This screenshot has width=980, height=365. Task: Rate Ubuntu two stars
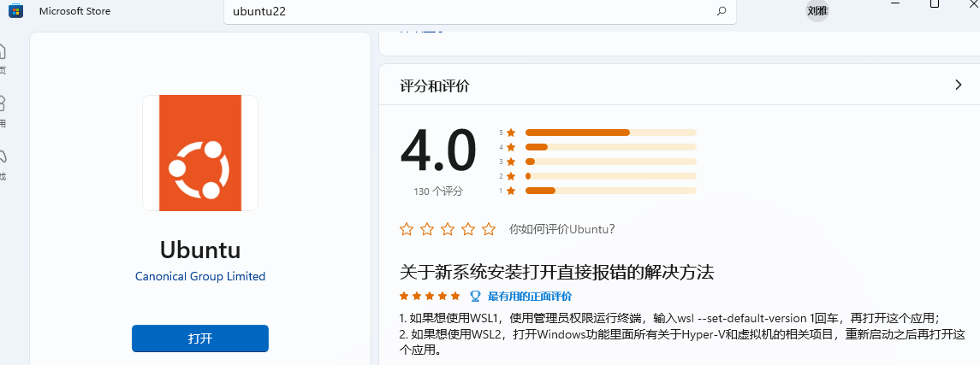point(427,229)
